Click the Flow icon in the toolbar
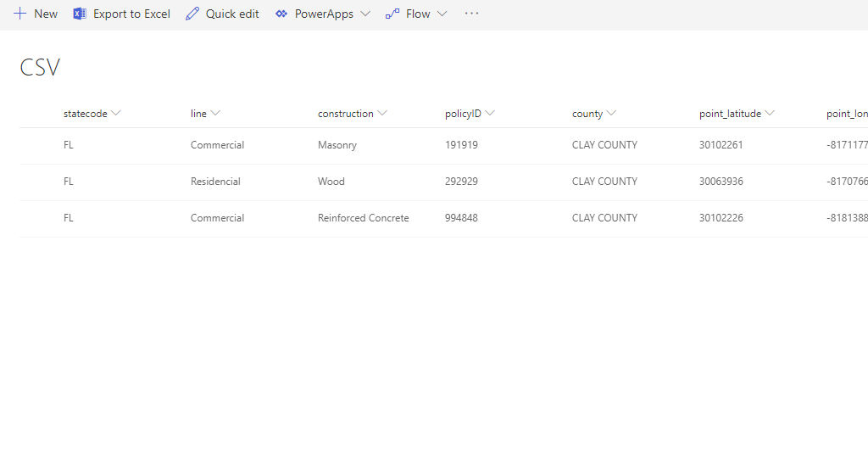Screen dimensions: 868x476 (392, 14)
